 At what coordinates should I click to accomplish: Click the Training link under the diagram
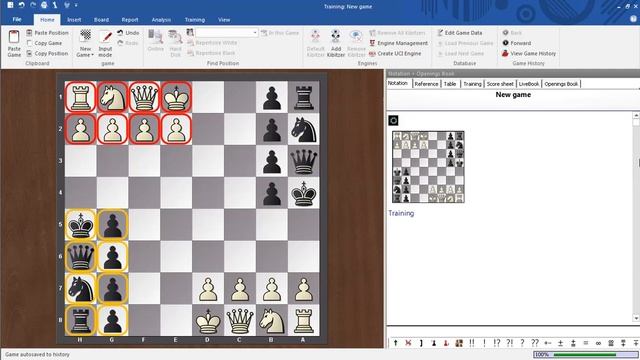click(x=401, y=213)
